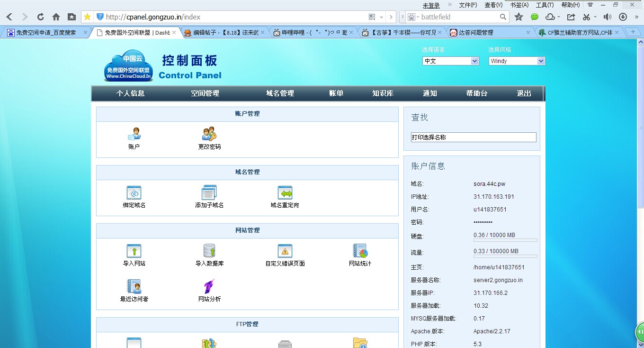Switch to the 免费空间申请_百度搜索 tab

46,33
